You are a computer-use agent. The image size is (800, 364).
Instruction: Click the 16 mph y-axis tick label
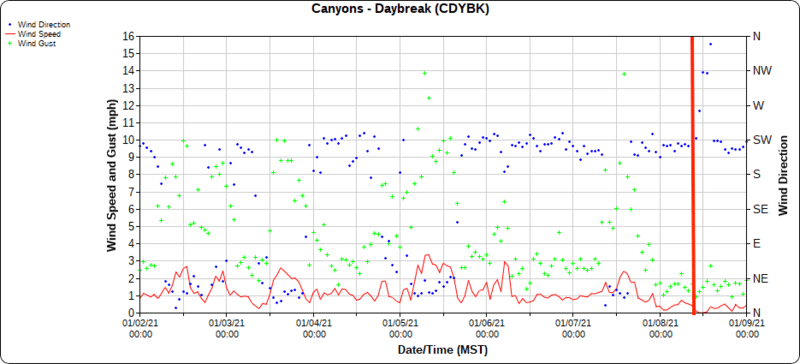129,36
